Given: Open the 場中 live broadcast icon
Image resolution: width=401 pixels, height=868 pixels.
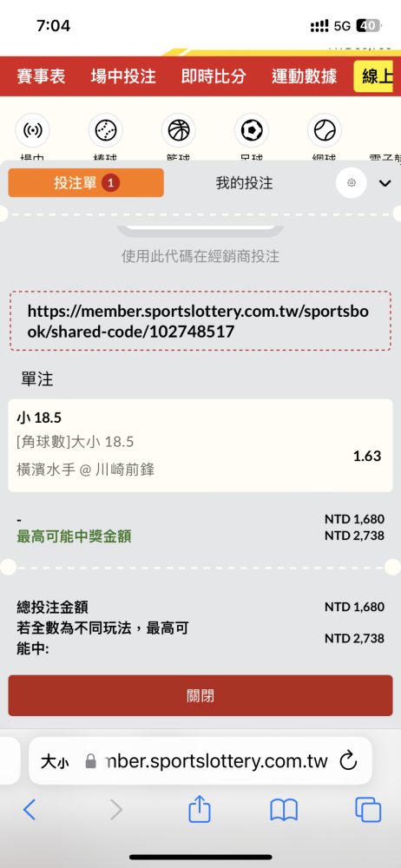Looking at the screenshot, I should (33, 130).
